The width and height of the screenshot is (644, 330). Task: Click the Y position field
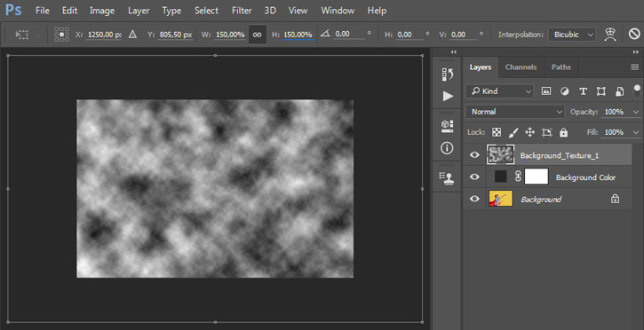tap(176, 35)
